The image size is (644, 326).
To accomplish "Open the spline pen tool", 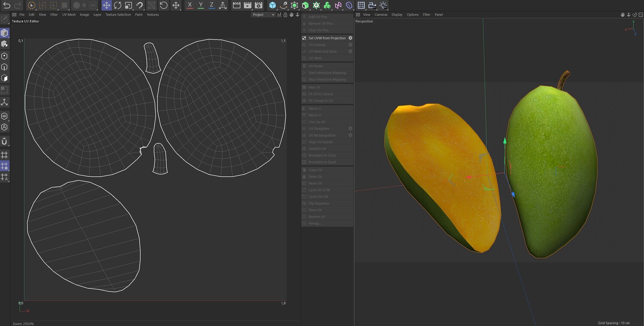I will point(283,6).
